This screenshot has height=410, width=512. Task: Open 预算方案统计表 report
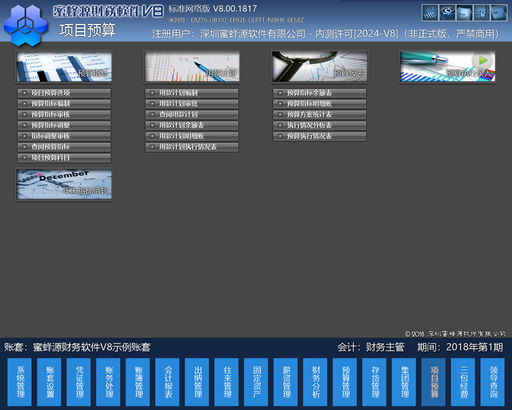point(320,115)
